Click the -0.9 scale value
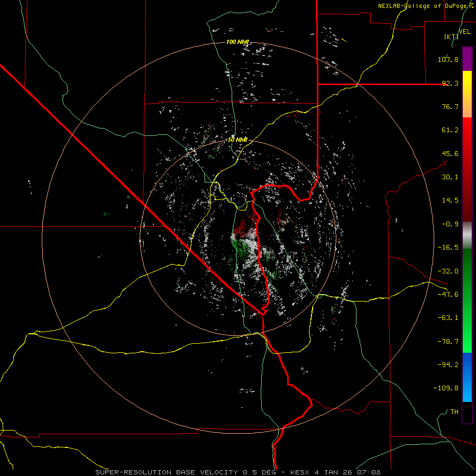The width and height of the screenshot is (476, 476). [x=450, y=224]
